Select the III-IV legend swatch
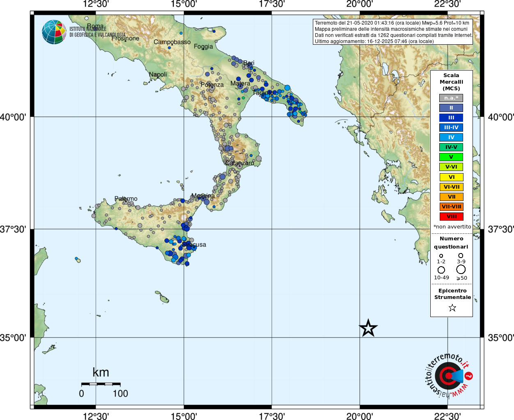Image resolution: width=514 pixels, height=420 pixels. point(451,128)
